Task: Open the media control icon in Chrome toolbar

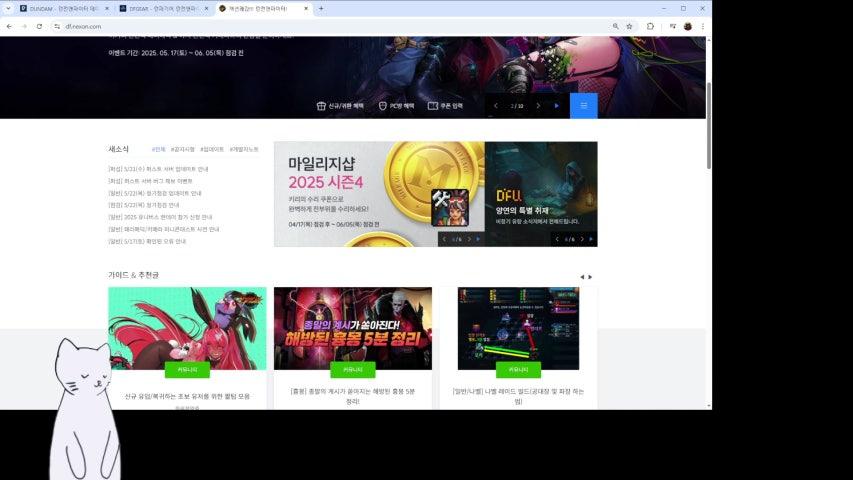Action: (673, 26)
